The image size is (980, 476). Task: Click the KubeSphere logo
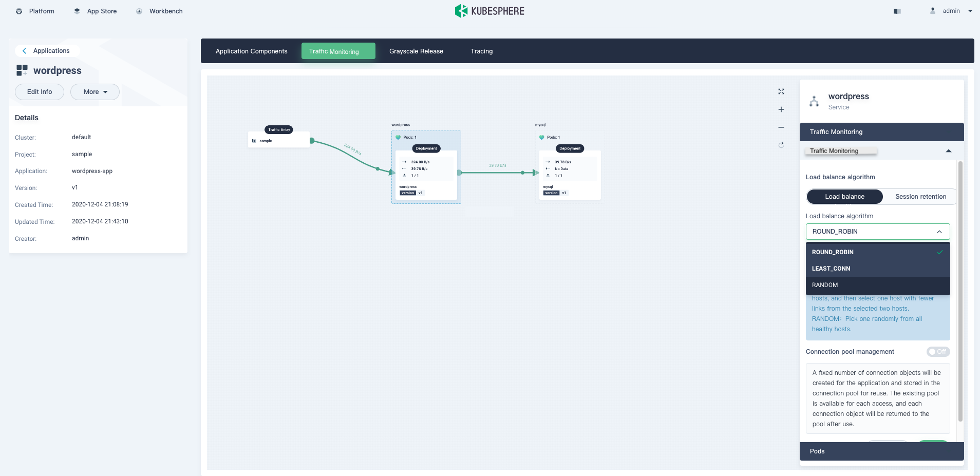489,11
